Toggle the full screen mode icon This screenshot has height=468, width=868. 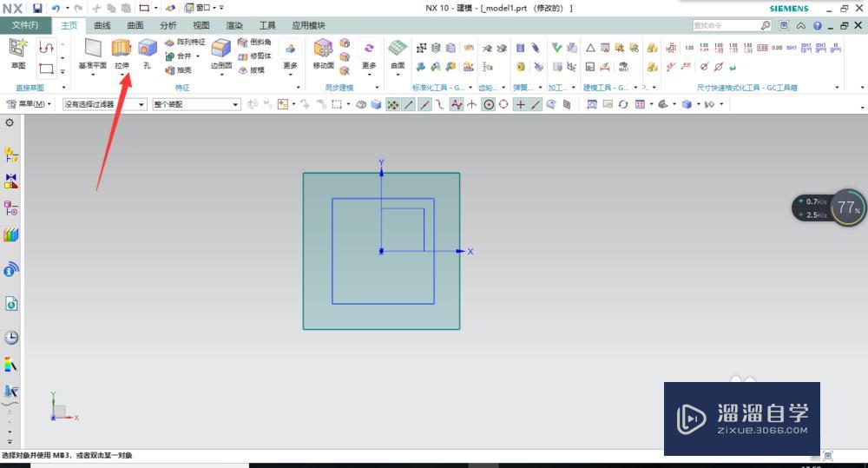pyautogui.click(x=783, y=25)
